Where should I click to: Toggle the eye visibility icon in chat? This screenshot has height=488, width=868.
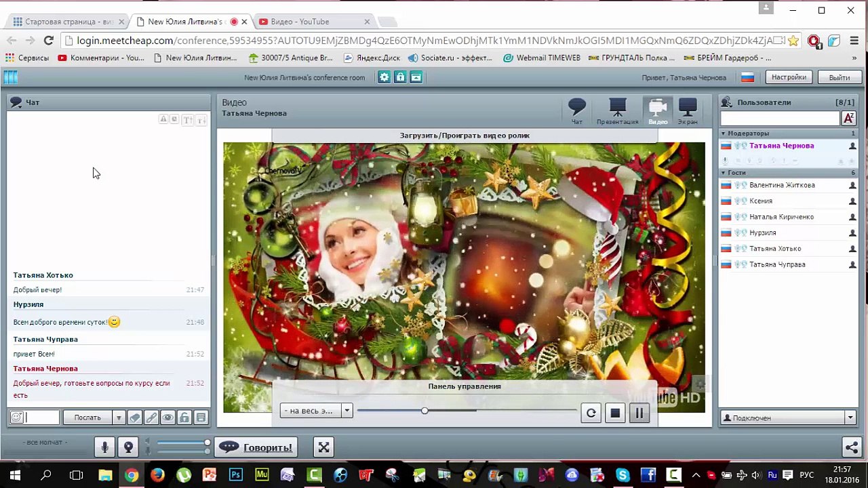[167, 418]
